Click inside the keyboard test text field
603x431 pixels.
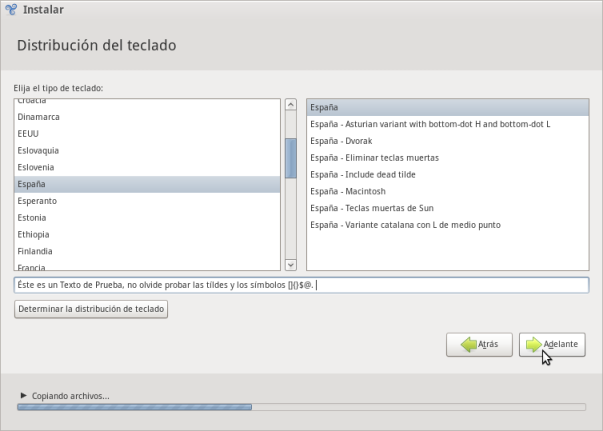pos(301,285)
